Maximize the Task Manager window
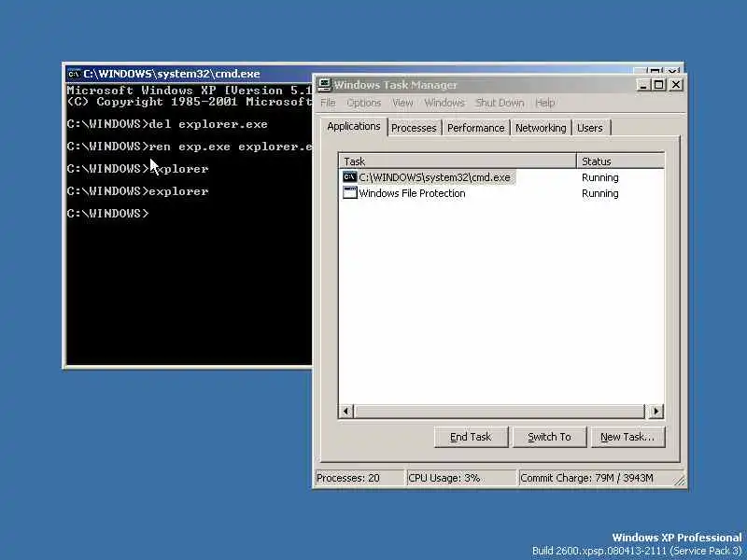Image resolution: width=747 pixels, height=560 pixels. pyautogui.click(x=659, y=85)
